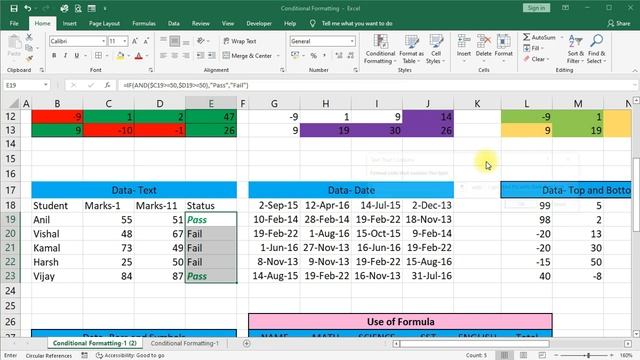Save the workbook with the Save icon
Screen dimensions: 640x360
tap(14, 8)
